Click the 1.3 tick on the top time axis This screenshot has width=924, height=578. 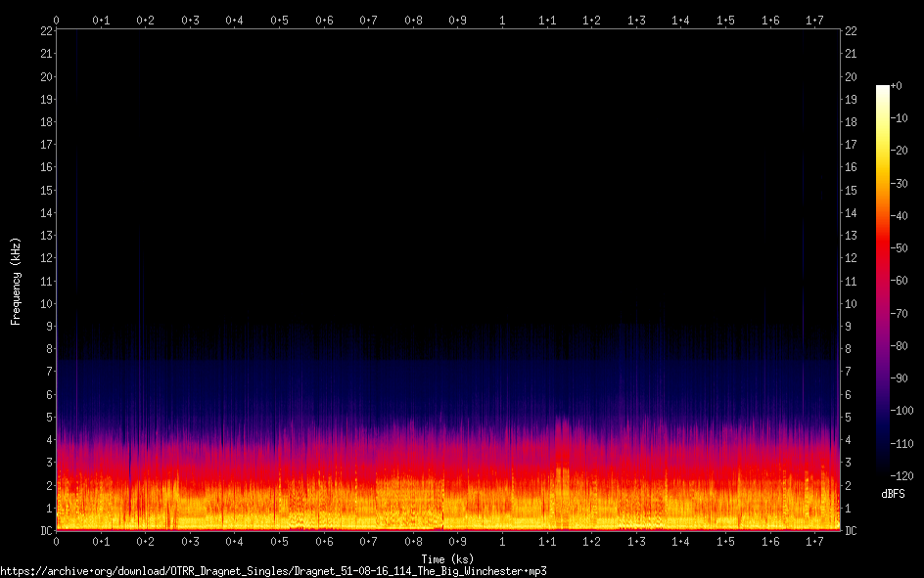tap(636, 20)
